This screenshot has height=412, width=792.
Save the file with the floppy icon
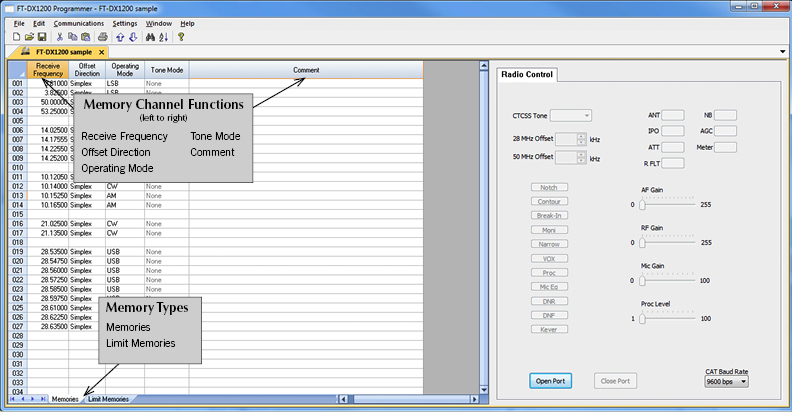[42, 37]
